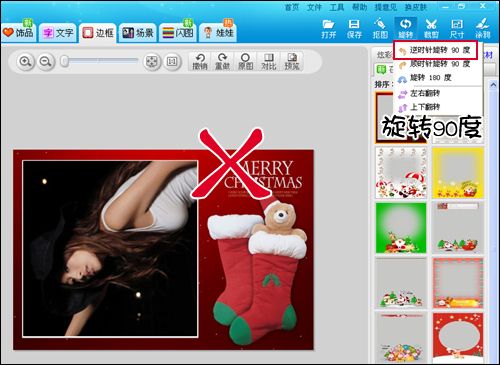Click 换皮肤 to change the skin
The height and width of the screenshot is (365, 500).
415,7
